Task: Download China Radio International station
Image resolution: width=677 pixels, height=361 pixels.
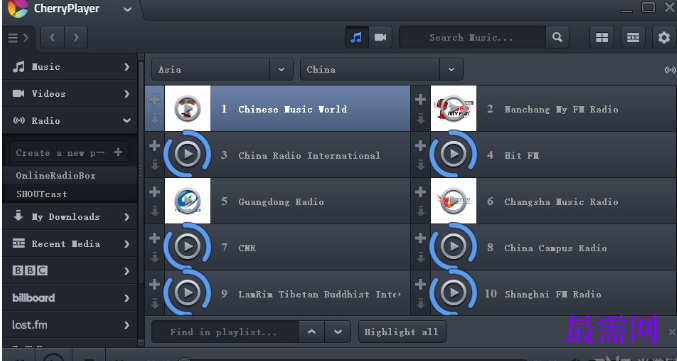Action: 155,165
